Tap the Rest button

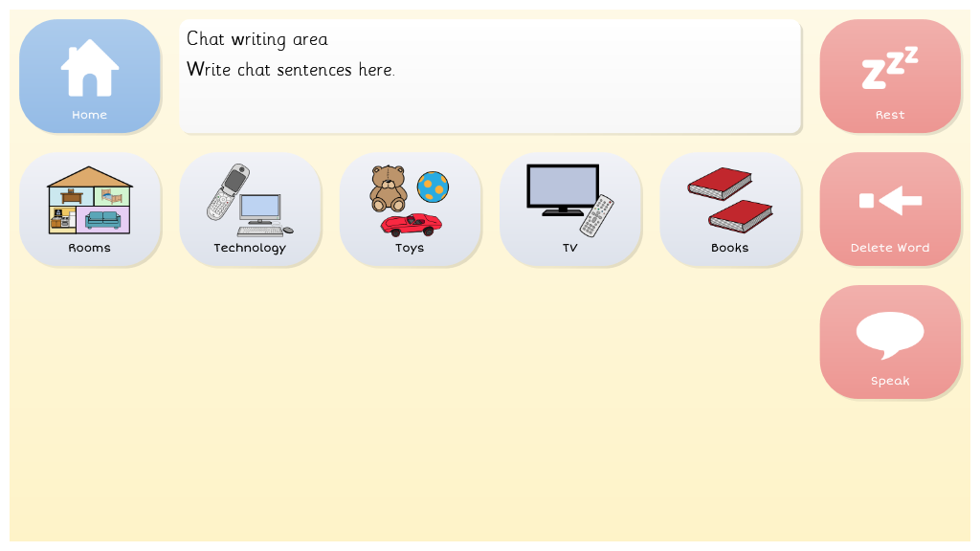[x=890, y=77]
